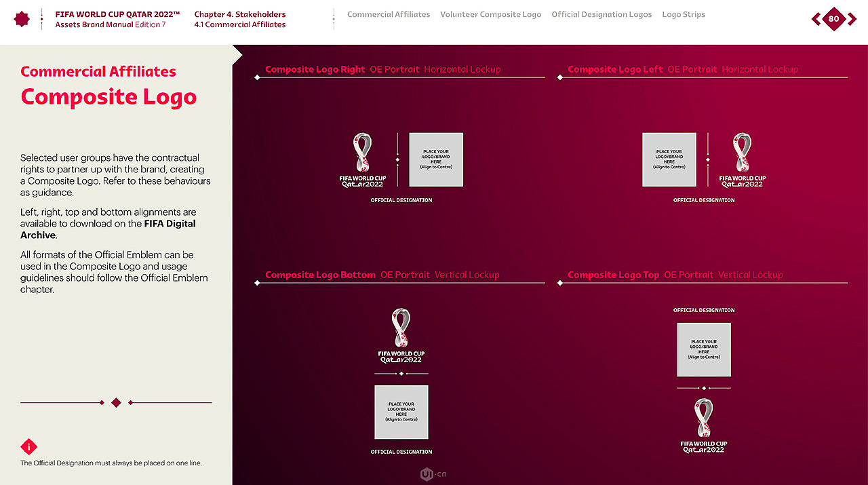Click the FIFA Digital Archive bold link

coord(108,229)
